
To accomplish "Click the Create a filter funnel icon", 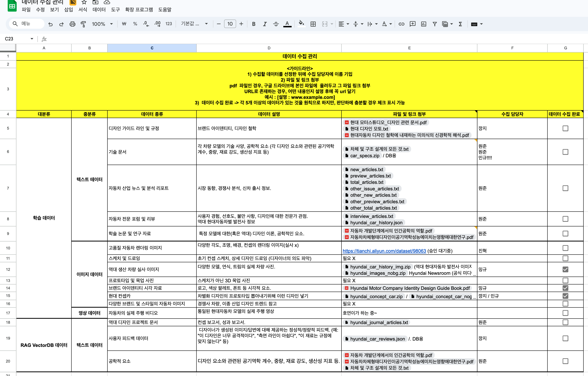I will pos(435,24).
